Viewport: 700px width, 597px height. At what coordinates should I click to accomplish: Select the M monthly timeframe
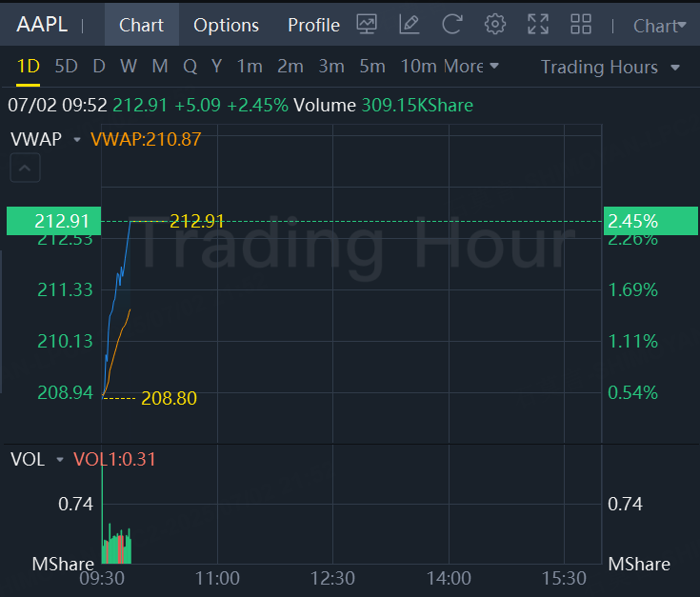(x=160, y=67)
